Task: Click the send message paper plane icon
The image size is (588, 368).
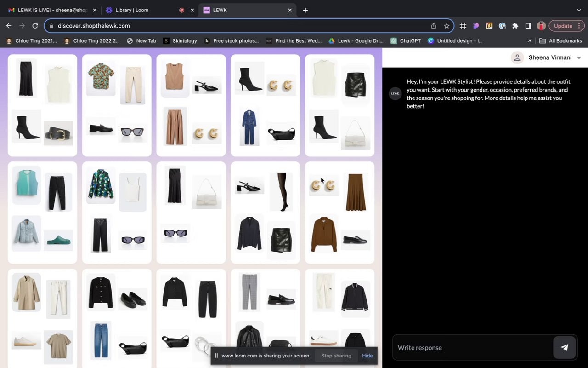Action: click(x=565, y=347)
